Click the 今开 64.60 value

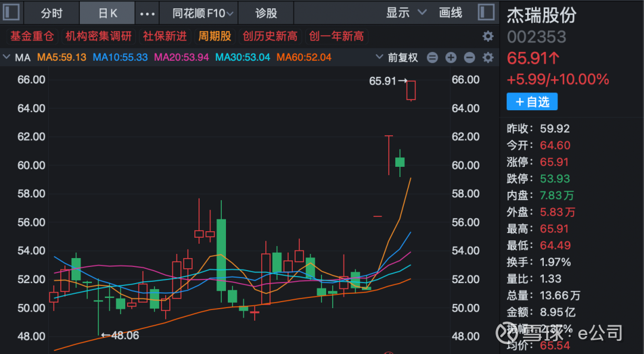coord(555,145)
